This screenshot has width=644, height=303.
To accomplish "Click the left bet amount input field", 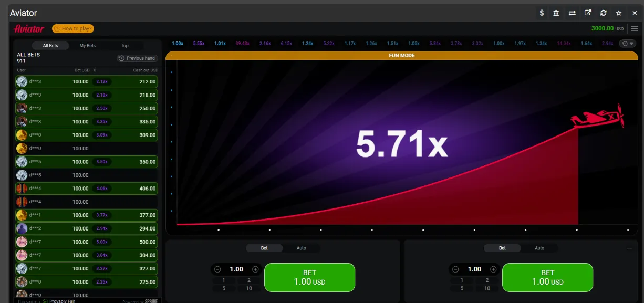I will tap(236, 269).
